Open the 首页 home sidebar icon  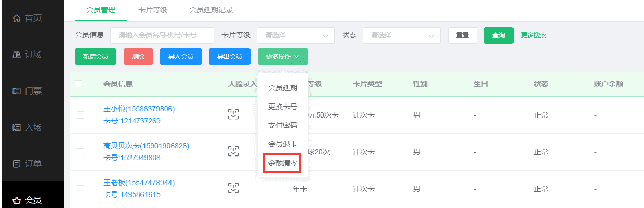(x=17, y=19)
